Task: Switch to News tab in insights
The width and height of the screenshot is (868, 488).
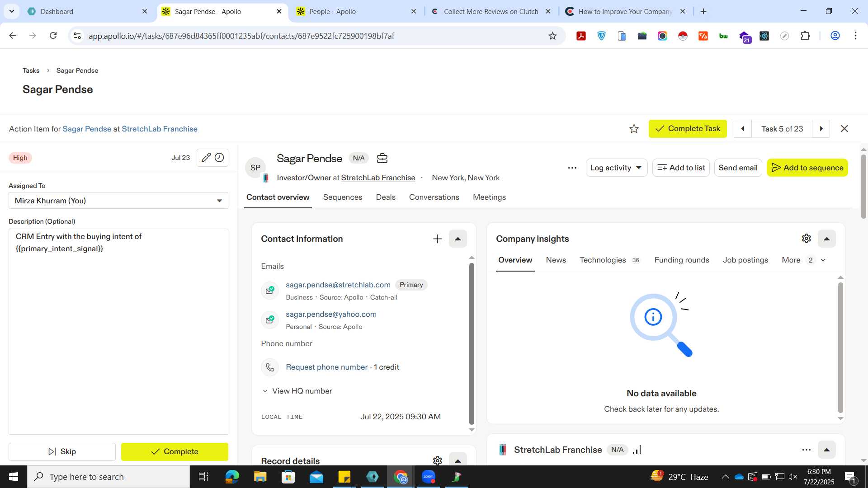Action: 556,260
